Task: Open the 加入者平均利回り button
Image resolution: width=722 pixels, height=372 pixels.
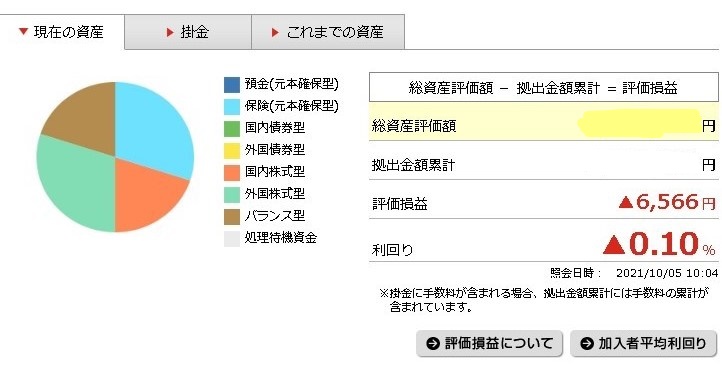Action: 644,343
